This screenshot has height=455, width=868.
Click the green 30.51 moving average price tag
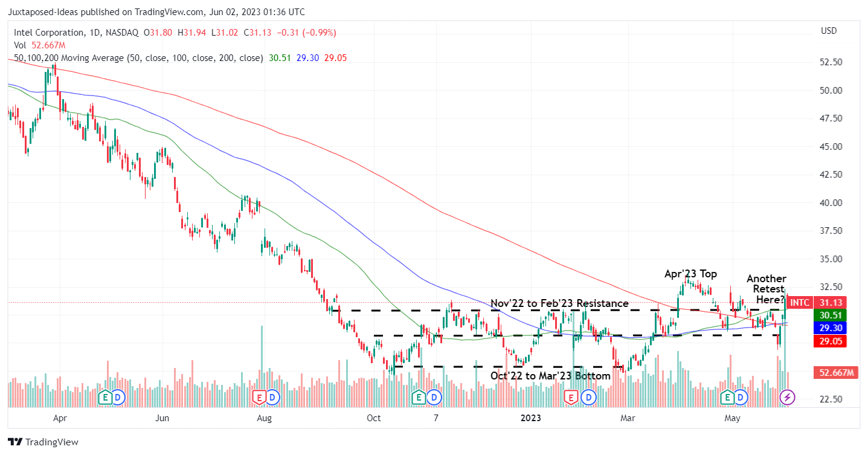click(x=831, y=315)
